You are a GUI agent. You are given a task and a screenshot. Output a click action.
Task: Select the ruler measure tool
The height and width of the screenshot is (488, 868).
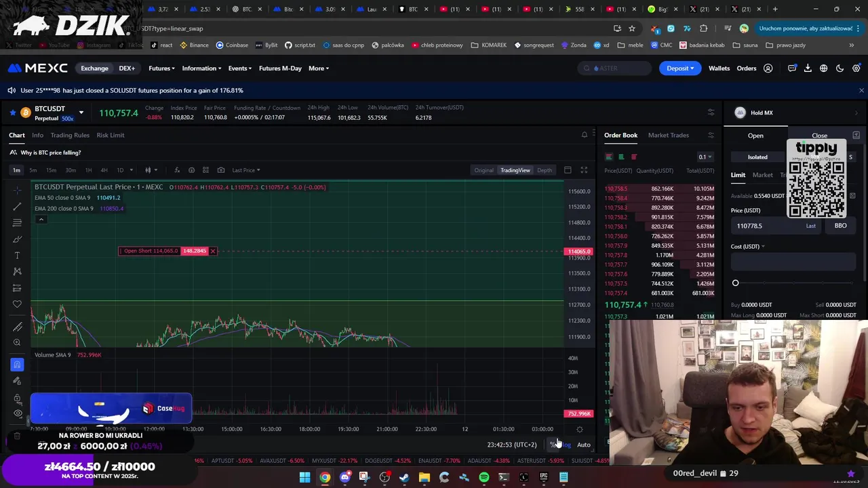pyautogui.click(x=17, y=327)
